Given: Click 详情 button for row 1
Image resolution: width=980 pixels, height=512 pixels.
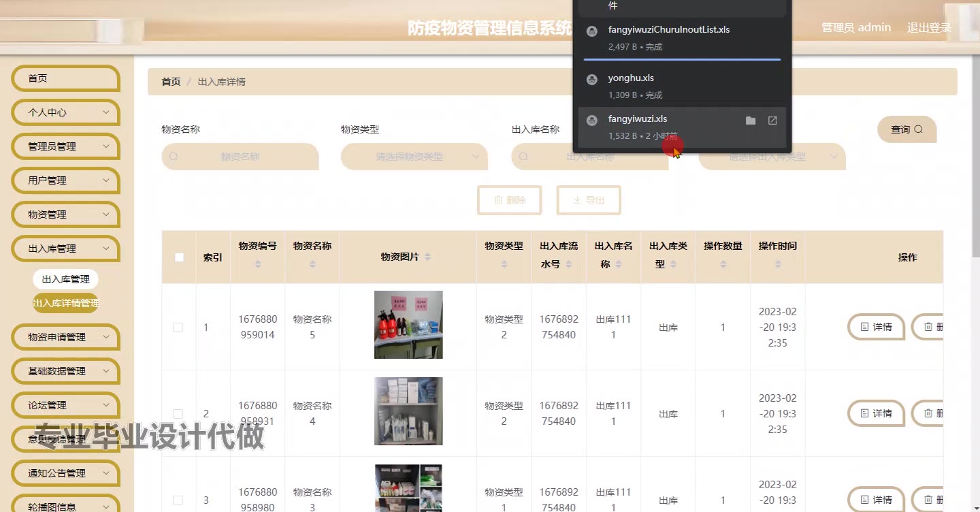Looking at the screenshot, I should tap(876, 327).
